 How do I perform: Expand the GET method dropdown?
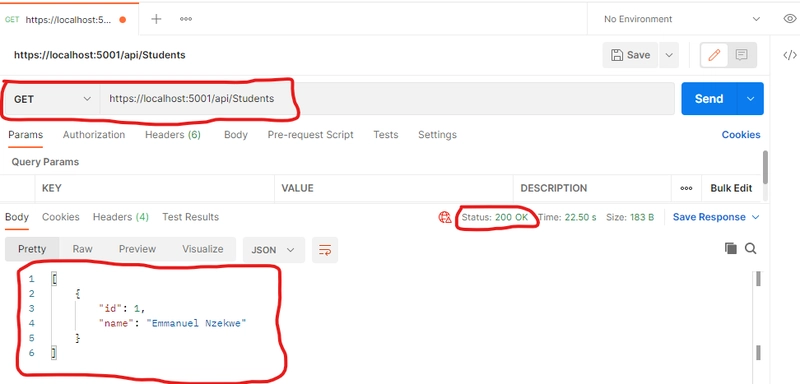[x=52, y=99]
